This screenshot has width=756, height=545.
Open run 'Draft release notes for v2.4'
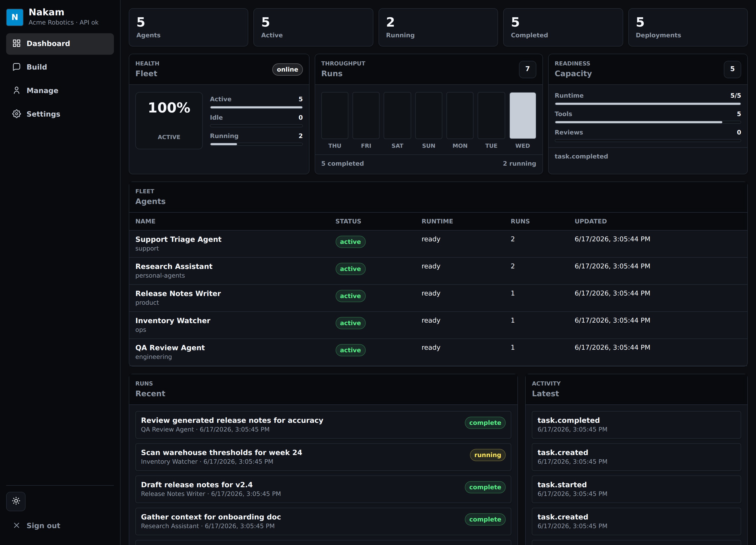tap(323, 489)
